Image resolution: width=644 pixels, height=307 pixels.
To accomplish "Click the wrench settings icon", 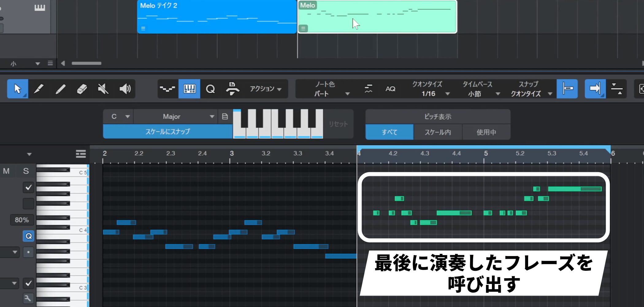I will pyautogui.click(x=28, y=298).
